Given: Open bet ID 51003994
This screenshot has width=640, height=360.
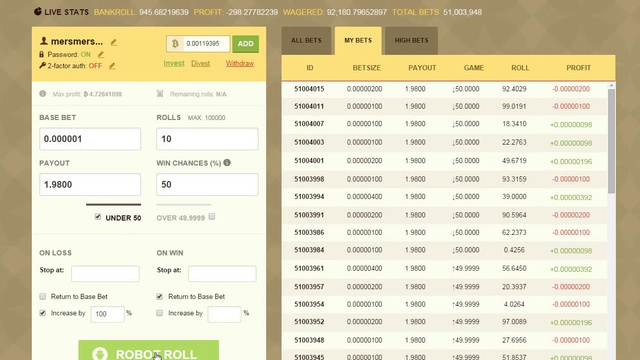Looking at the screenshot, I should pyautogui.click(x=309, y=196).
